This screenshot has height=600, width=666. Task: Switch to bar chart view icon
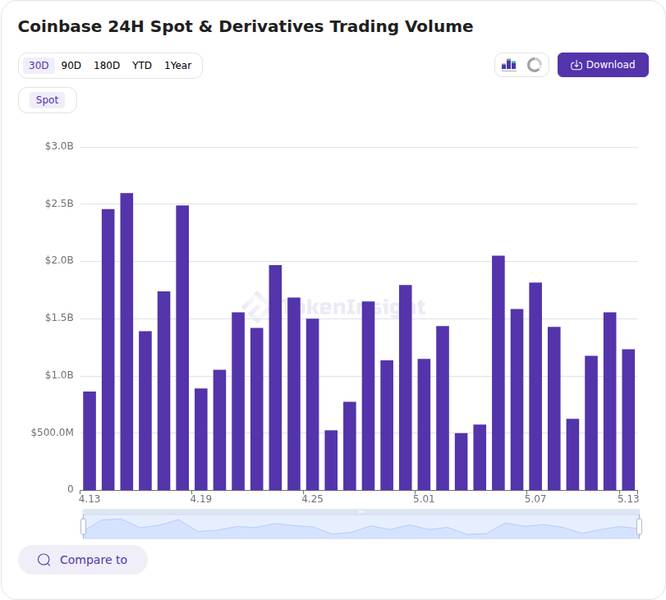[509, 65]
